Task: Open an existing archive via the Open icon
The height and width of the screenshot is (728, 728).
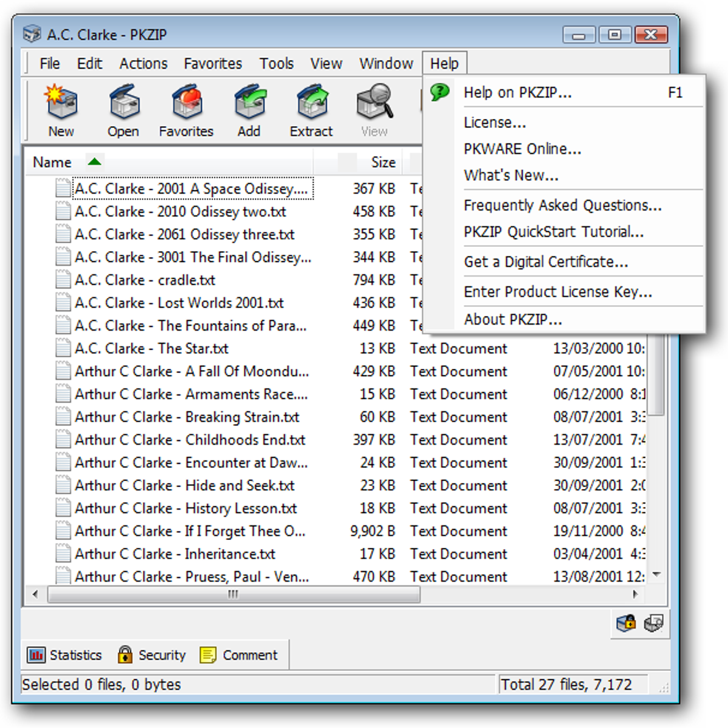Action: [x=123, y=109]
